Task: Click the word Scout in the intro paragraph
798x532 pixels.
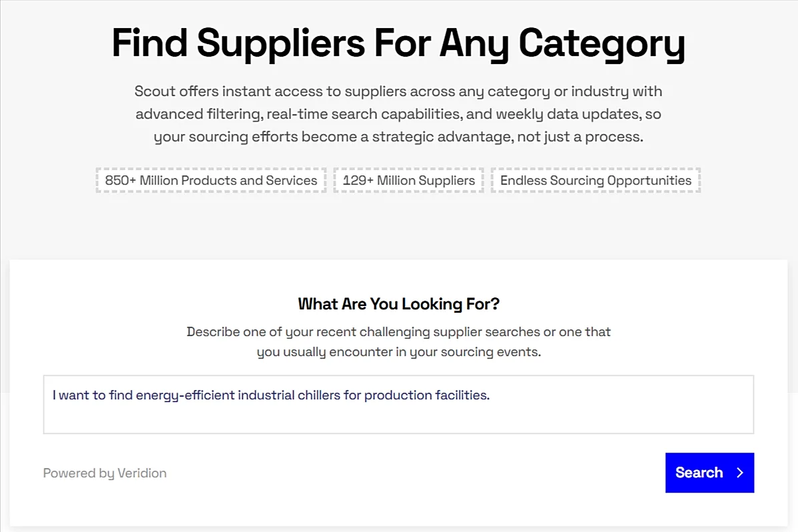Action: tap(155, 91)
